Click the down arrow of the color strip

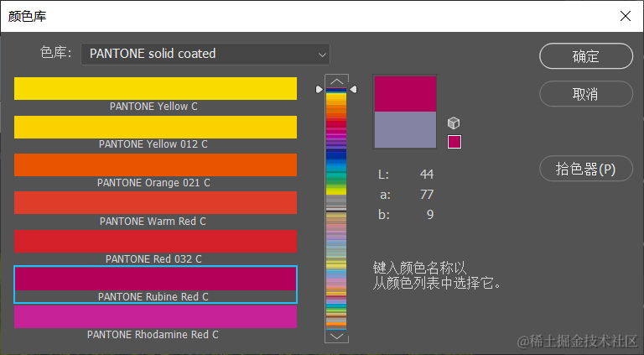[x=336, y=337]
